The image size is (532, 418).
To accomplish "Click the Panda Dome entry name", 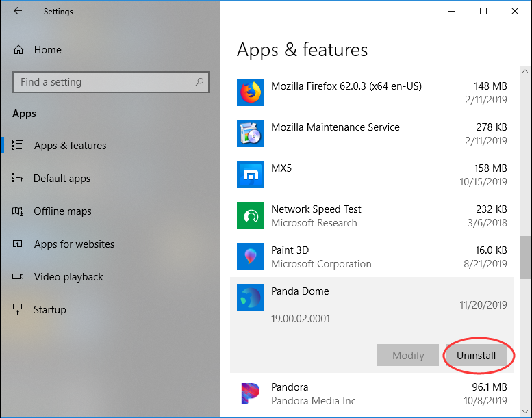I will click(x=300, y=291).
